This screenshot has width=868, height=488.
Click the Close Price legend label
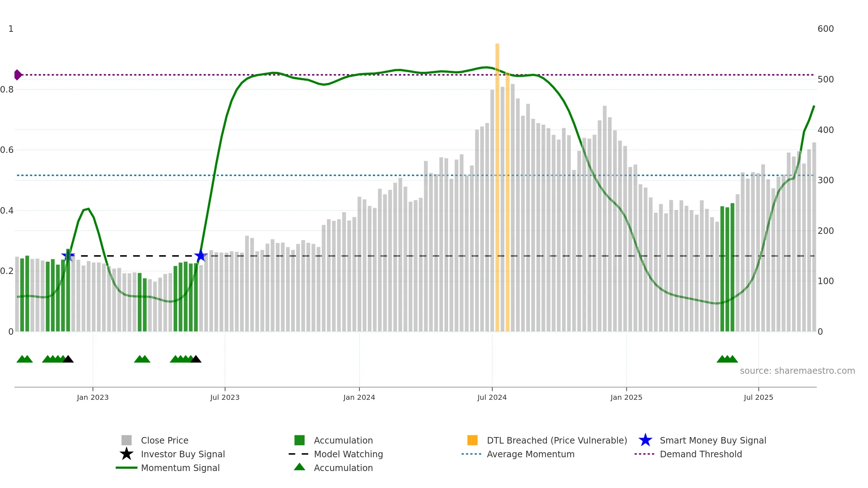click(165, 440)
